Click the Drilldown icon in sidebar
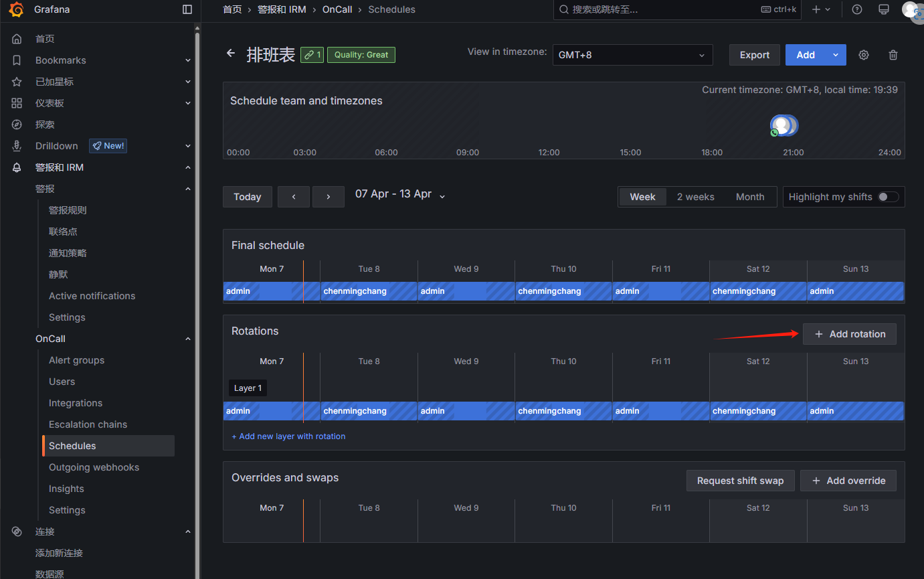Image resolution: width=924 pixels, height=579 pixels. [x=17, y=146]
